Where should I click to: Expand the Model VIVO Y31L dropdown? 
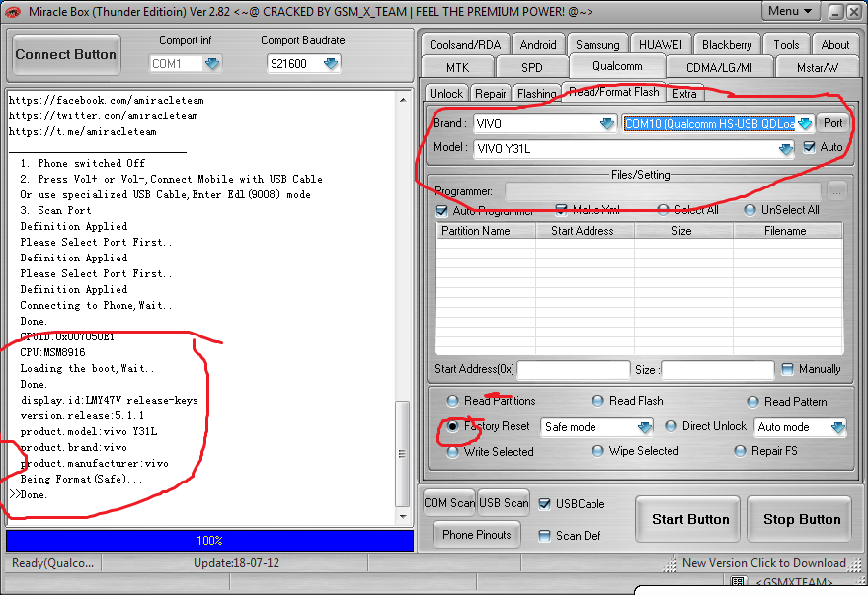pyautogui.click(x=785, y=149)
